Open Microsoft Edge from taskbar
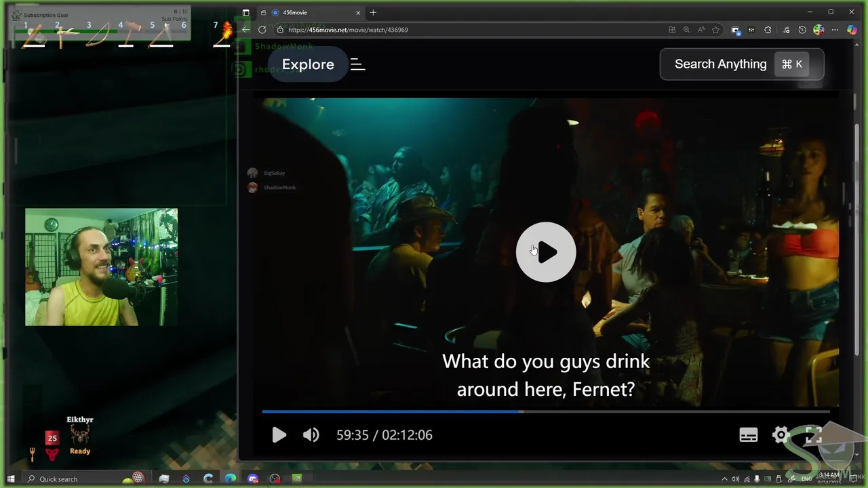Viewport: 868px width, 488px height. [x=231, y=479]
